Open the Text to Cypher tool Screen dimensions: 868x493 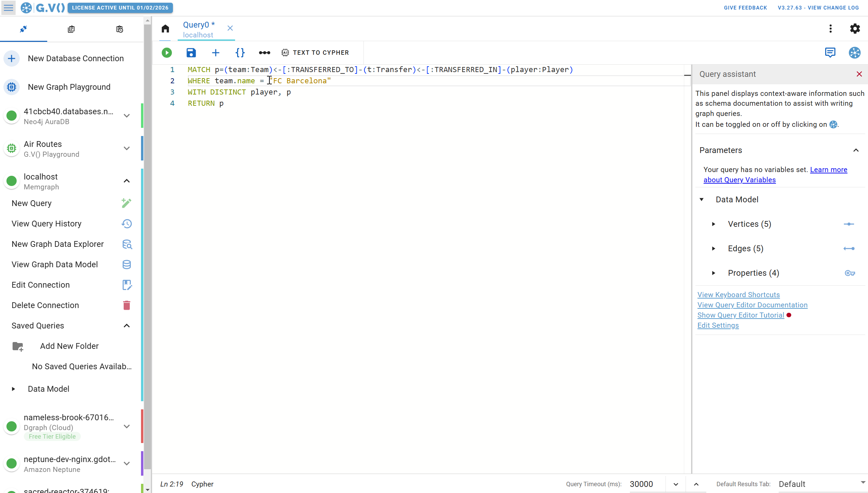tap(315, 53)
